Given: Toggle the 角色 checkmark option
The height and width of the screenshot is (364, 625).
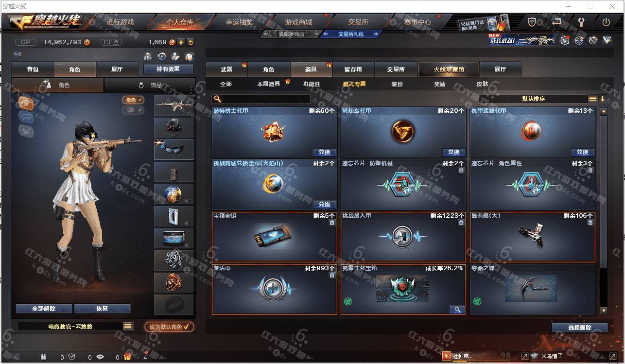Looking at the screenshot, I should pyautogui.click(x=133, y=100).
